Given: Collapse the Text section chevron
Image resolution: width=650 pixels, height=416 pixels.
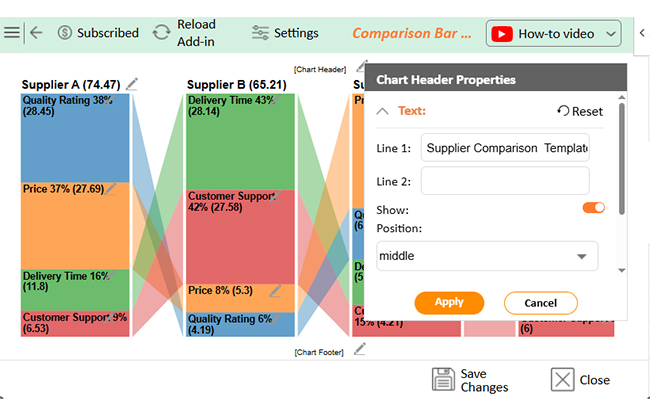Looking at the screenshot, I should pyautogui.click(x=383, y=111).
